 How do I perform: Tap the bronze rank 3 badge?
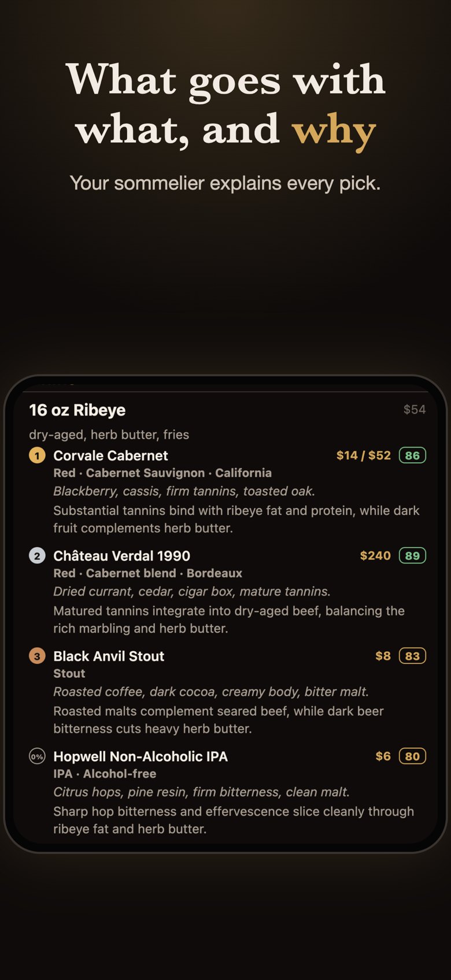point(37,656)
